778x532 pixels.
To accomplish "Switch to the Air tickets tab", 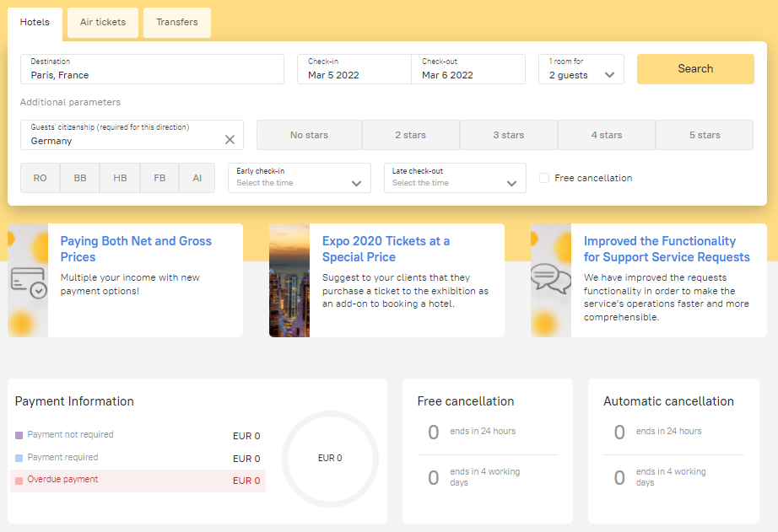I will [x=103, y=23].
